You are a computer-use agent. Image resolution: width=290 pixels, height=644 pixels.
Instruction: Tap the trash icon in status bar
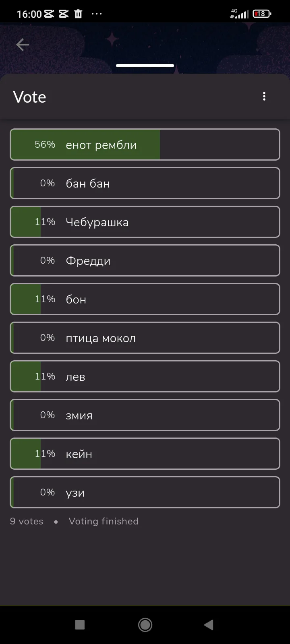(78, 14)
